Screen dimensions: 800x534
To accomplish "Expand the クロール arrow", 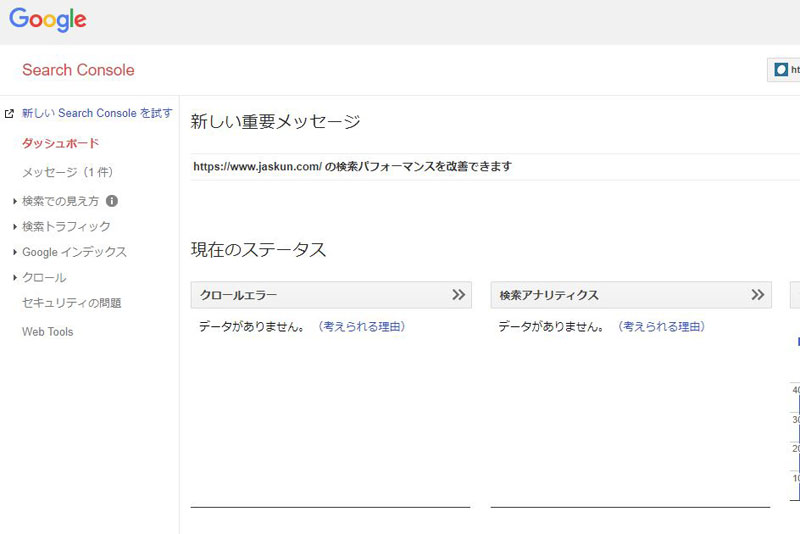I will (15, 277).
